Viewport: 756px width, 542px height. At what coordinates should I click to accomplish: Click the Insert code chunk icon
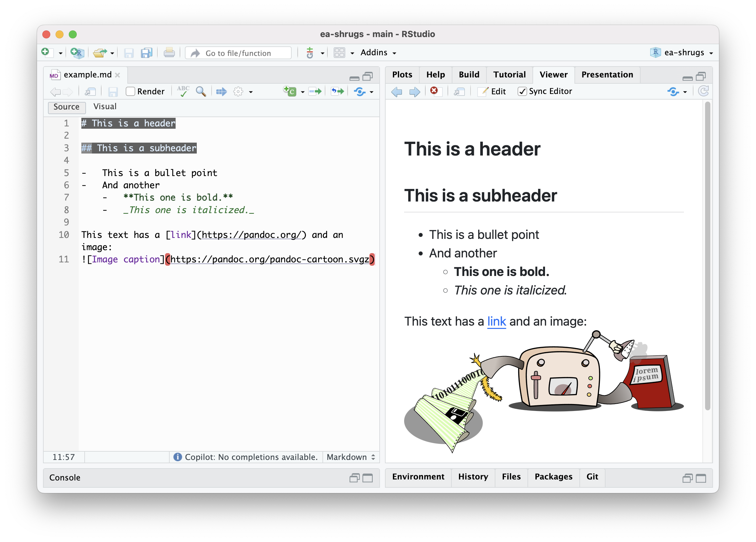coord(290,91)
